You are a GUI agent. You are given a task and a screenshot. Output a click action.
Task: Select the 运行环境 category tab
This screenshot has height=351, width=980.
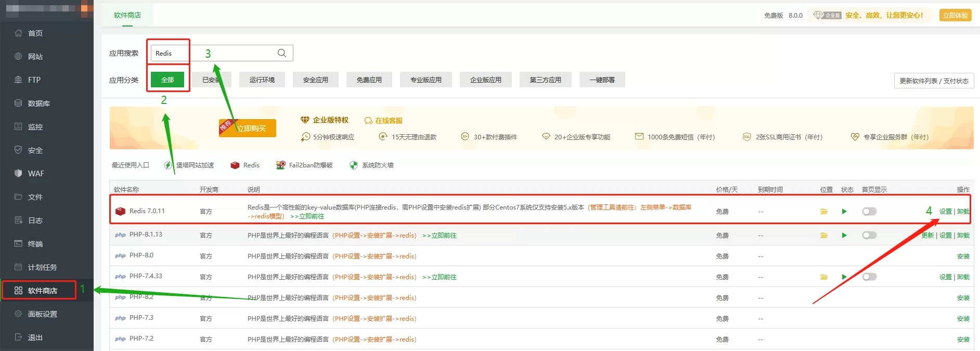coord(262,80)
